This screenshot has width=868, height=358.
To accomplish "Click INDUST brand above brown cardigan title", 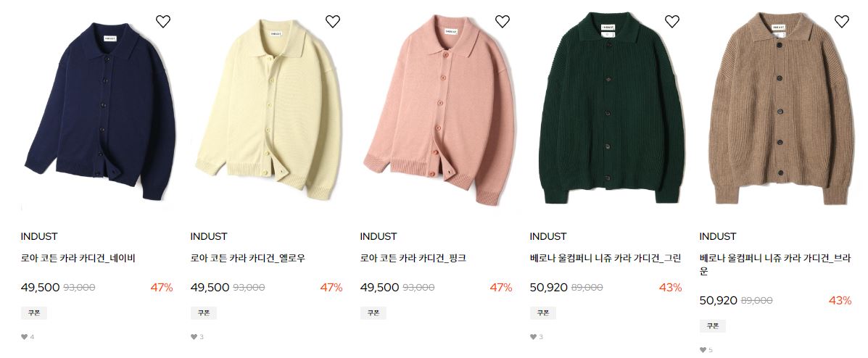I will coord(718,236).
